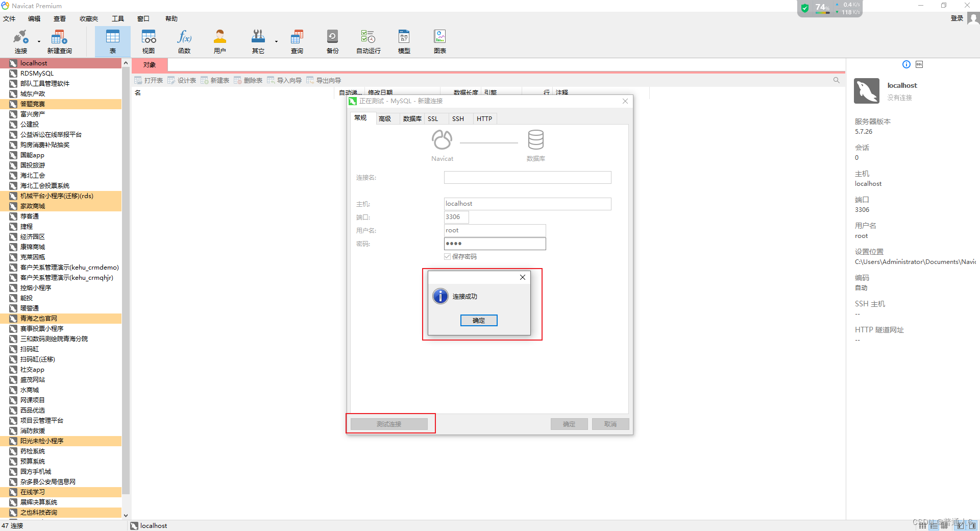Image resolution: width=980 pixels, height=531 pixels.
Task: Select the RDSMySQL connection in the tree
Action: click(x=61, y=74)
